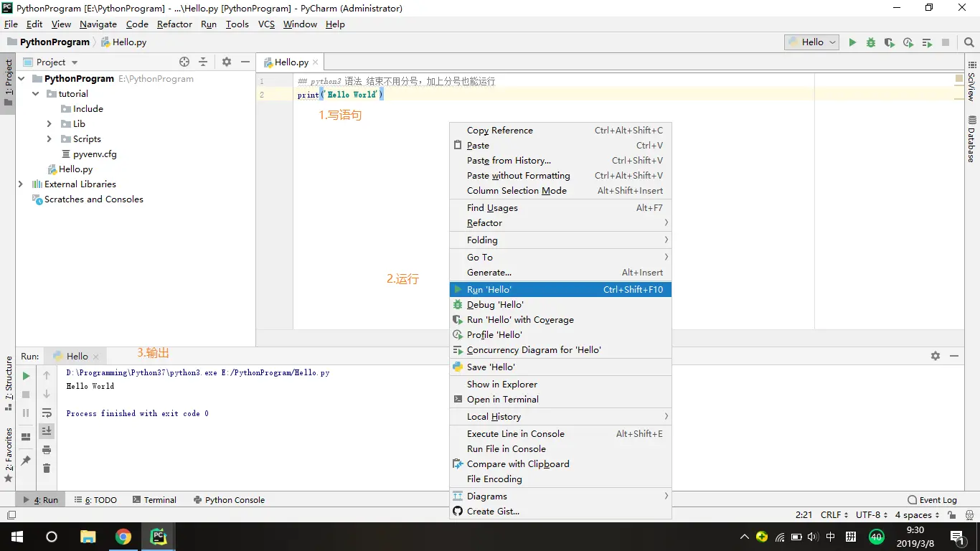Open Scratches and Consoles
Viewport: 980px width, 551px height.
point(88,199)
